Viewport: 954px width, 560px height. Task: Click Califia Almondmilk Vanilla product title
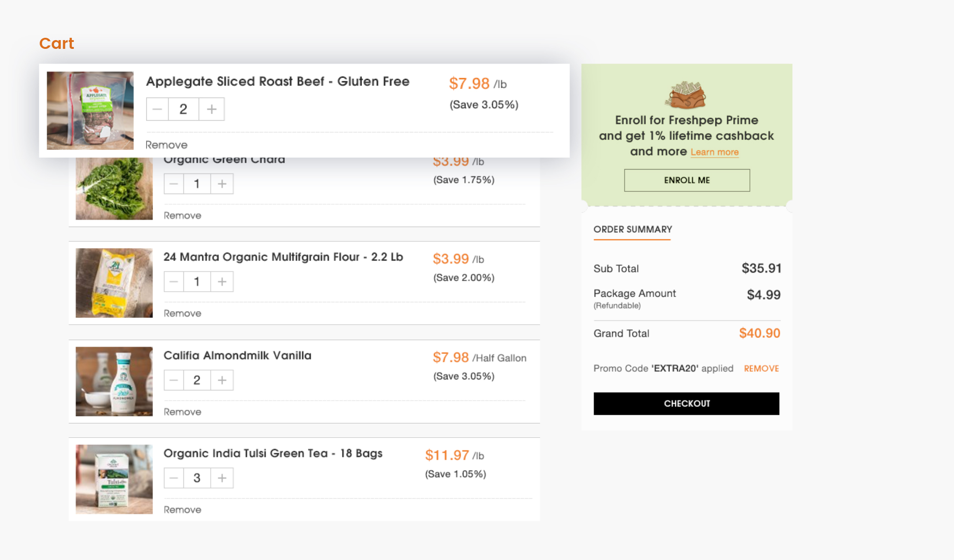(x=238, y=355)
